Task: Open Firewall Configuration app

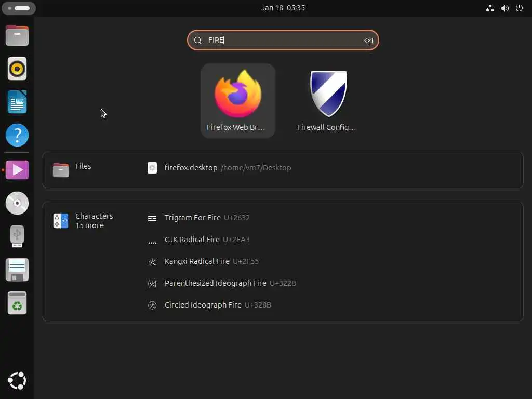Action: coord(328,101)
